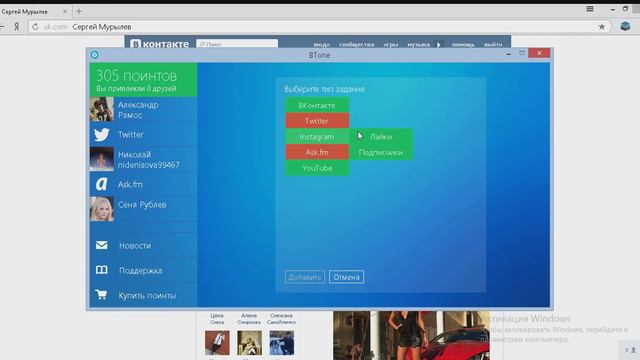Maximize the BTone window
This screenshot has width=640, height=360.
tap(522, 53)
